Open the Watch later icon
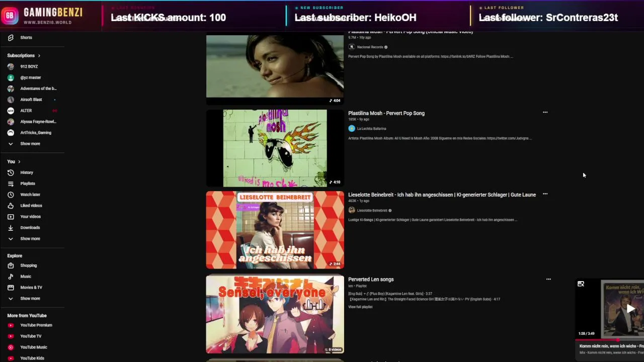The image size is (644, 362). click(11, 195)
